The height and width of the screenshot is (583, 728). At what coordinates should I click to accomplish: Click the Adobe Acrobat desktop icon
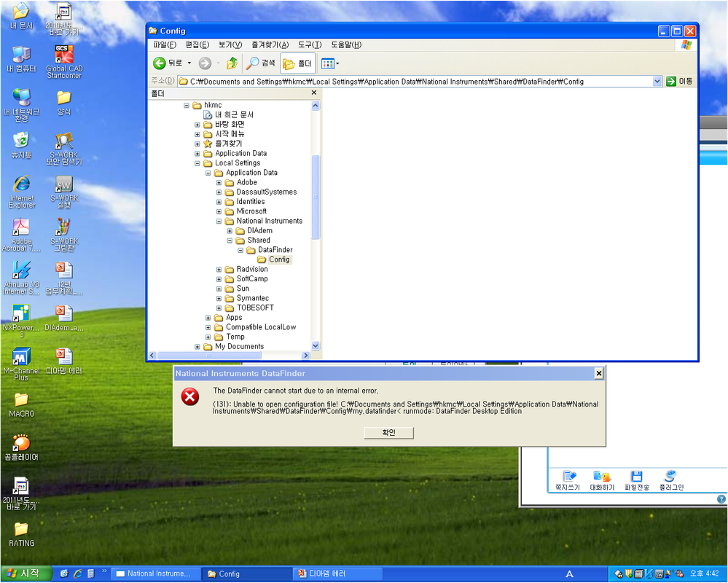point(21,235)
